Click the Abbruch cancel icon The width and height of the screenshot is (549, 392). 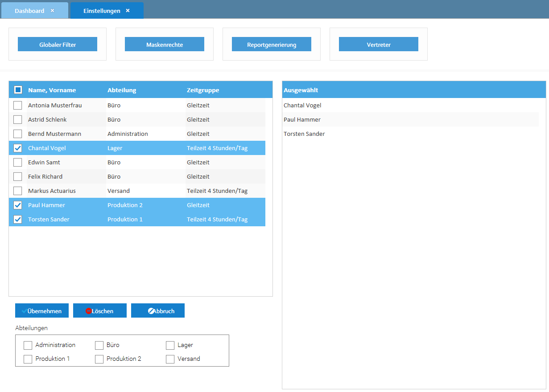[x=151, y=311]
